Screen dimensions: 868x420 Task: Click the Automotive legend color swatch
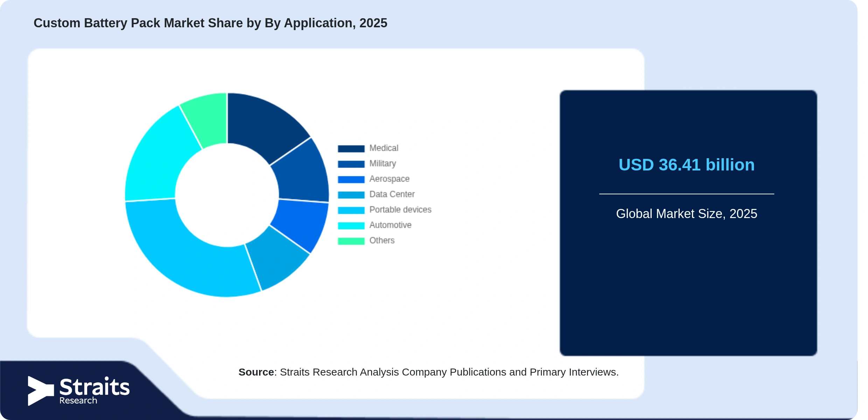coord(351,226)
